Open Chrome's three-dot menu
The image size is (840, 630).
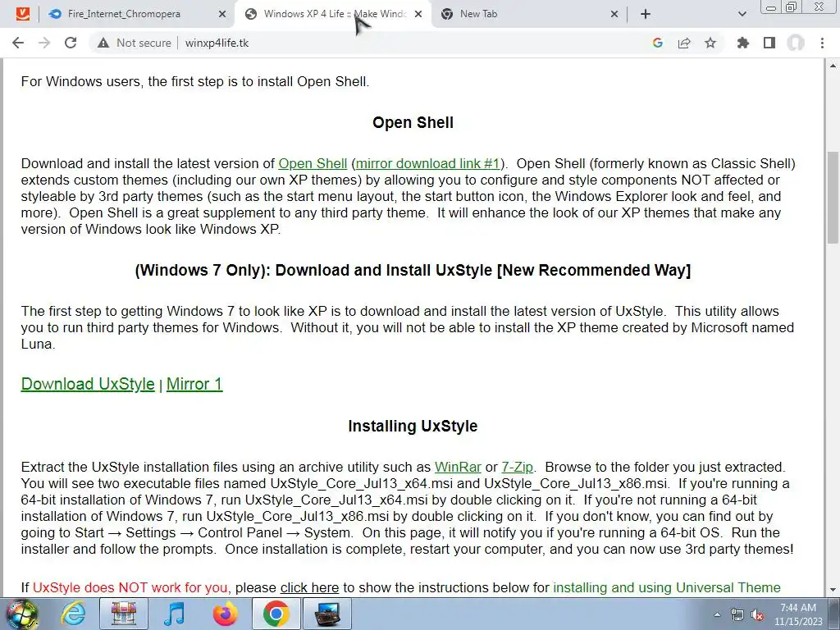click(822, 43)
